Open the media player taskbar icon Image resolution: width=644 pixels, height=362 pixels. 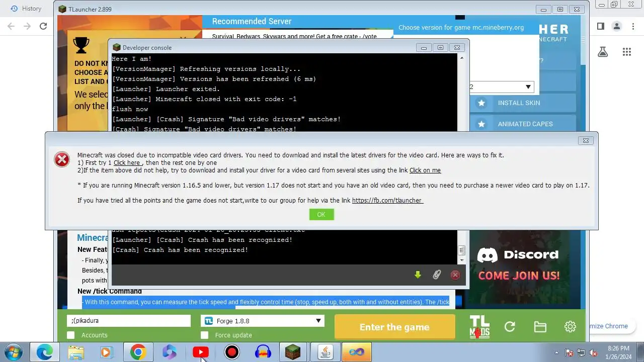click(x=106, y=352)
